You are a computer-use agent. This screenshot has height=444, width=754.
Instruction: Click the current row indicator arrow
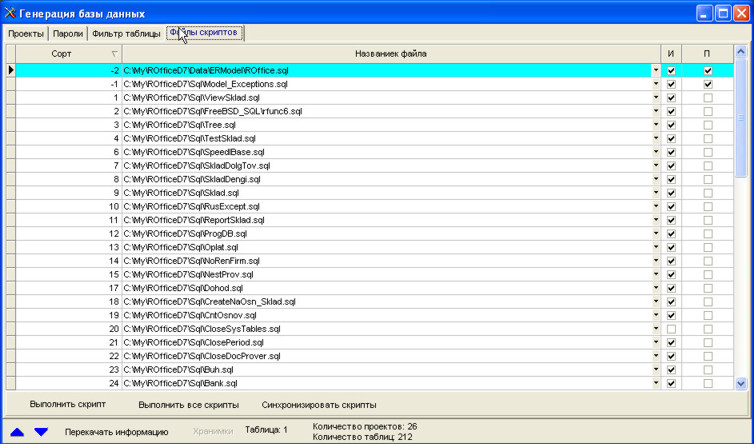[10, 71]
